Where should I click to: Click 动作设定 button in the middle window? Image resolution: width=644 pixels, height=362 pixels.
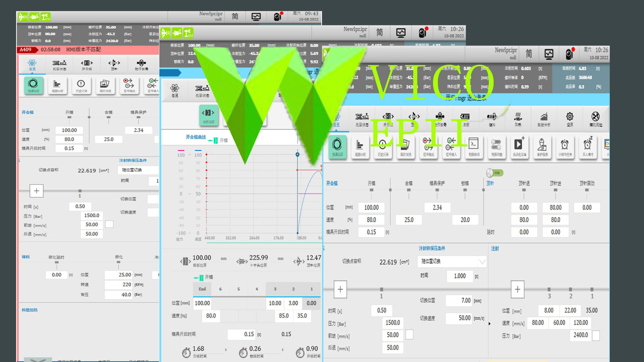[x=209, y=115]
